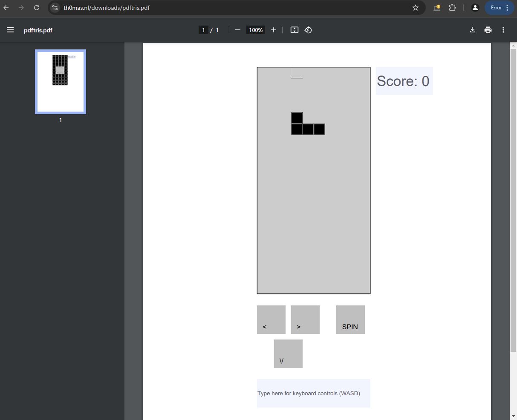The width and height of the screenshot is (517, 420).
Task: Download the pdftris.pdf file
Action: click(x=473, y=30)
